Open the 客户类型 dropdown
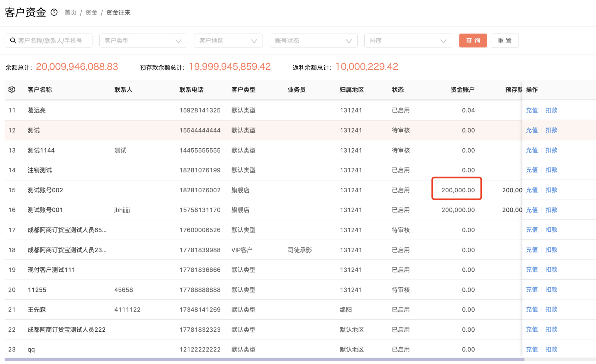596x364 pixels. 143,40
